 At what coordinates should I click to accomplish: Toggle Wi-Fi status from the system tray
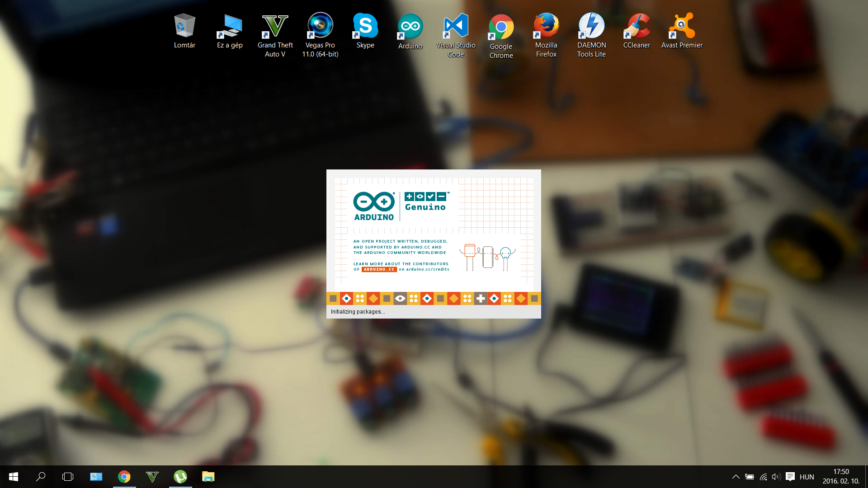point(763,477)
